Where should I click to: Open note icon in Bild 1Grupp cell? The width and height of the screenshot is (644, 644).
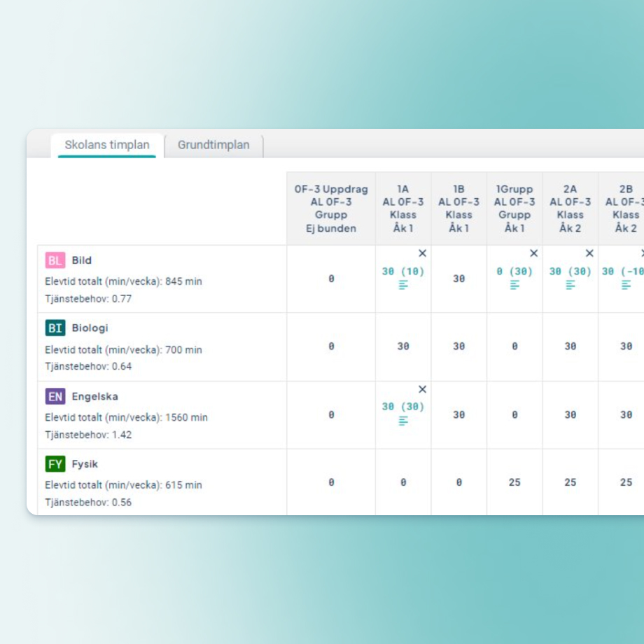coord(514,285)
